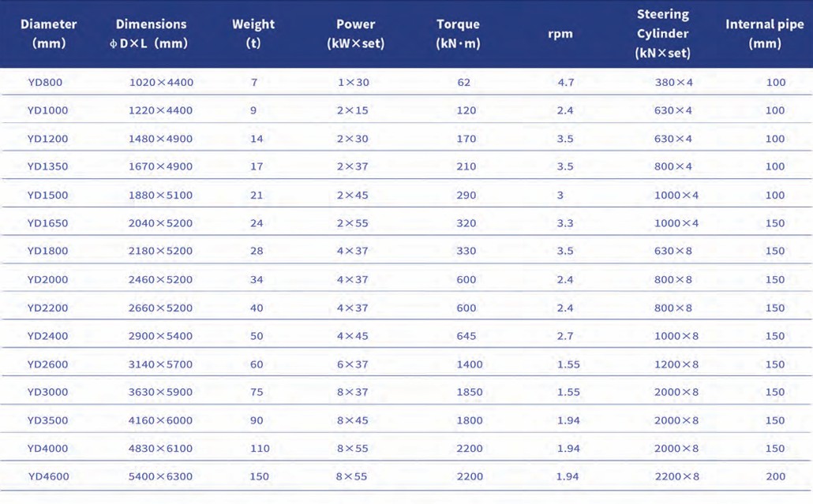Click the Diameter (mm) column header

[48, 34]
